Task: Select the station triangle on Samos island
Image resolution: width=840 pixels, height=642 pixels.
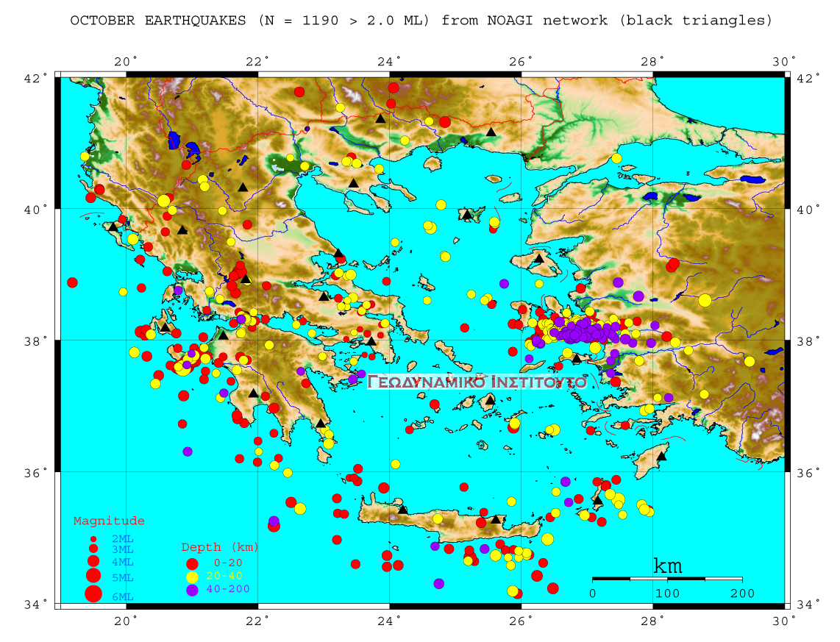Action: (x=577, y=360)
